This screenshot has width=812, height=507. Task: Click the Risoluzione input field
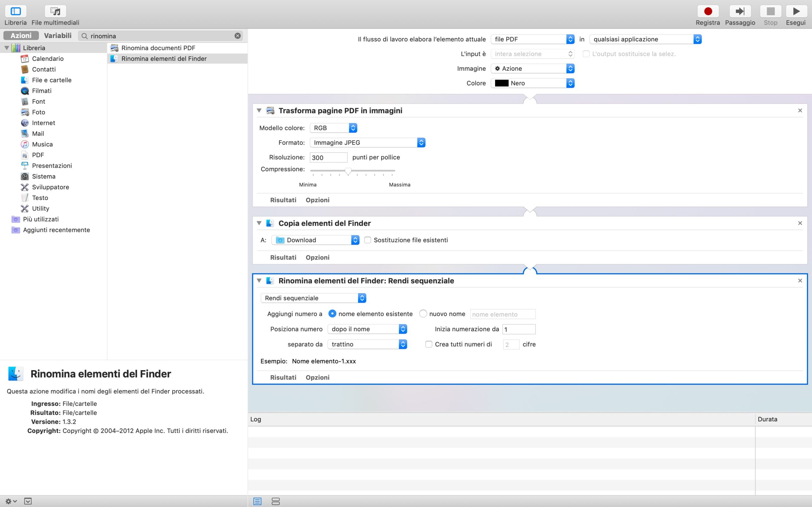point(328,157)
